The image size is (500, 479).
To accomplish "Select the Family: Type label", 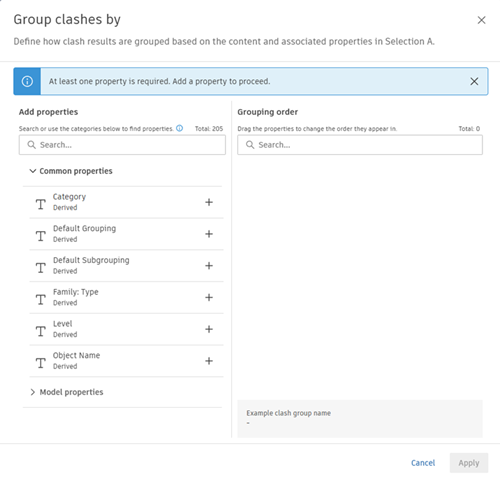I will [x=76, y=292].
